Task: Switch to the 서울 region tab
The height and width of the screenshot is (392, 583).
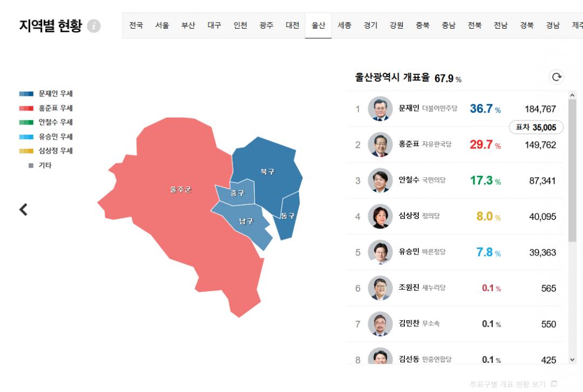Action: [162, 25]
